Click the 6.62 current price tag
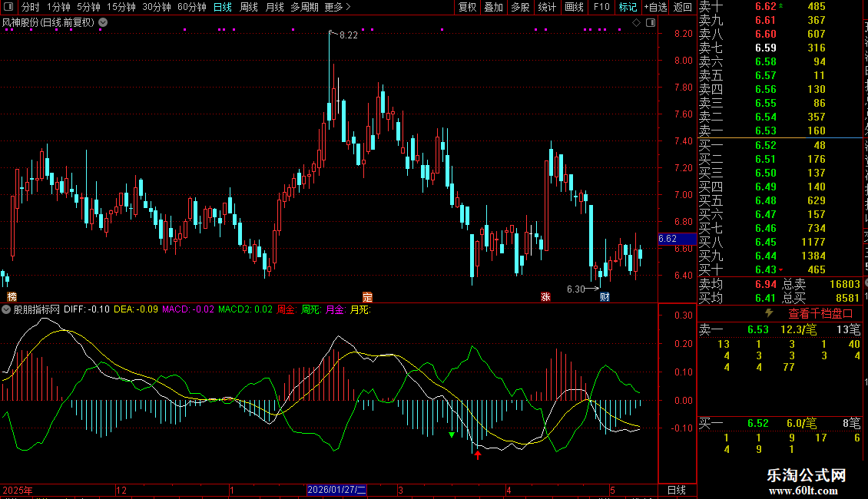This screenshot has height=499, width=868. pos(677,239)
